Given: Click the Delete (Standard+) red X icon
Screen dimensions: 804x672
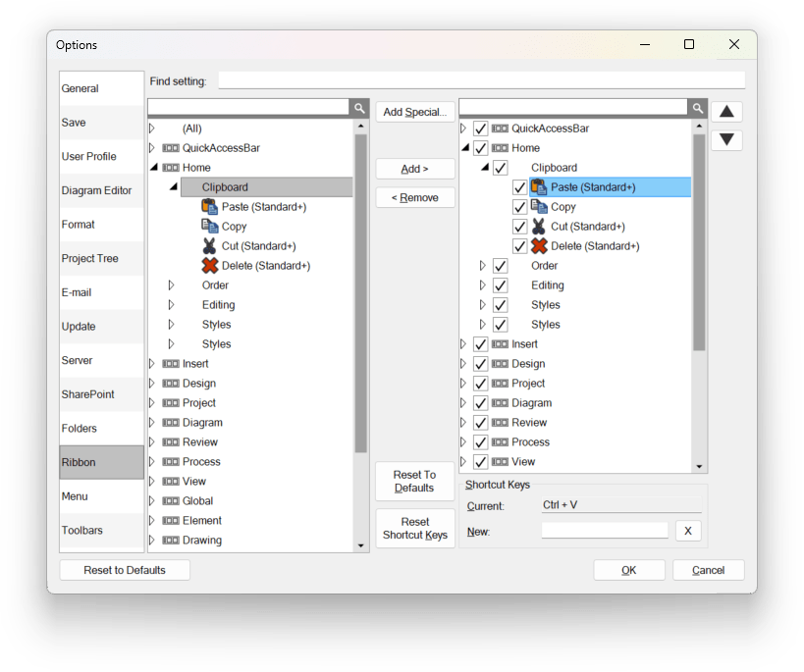Looking at the screenshot, I should (207, 265).
